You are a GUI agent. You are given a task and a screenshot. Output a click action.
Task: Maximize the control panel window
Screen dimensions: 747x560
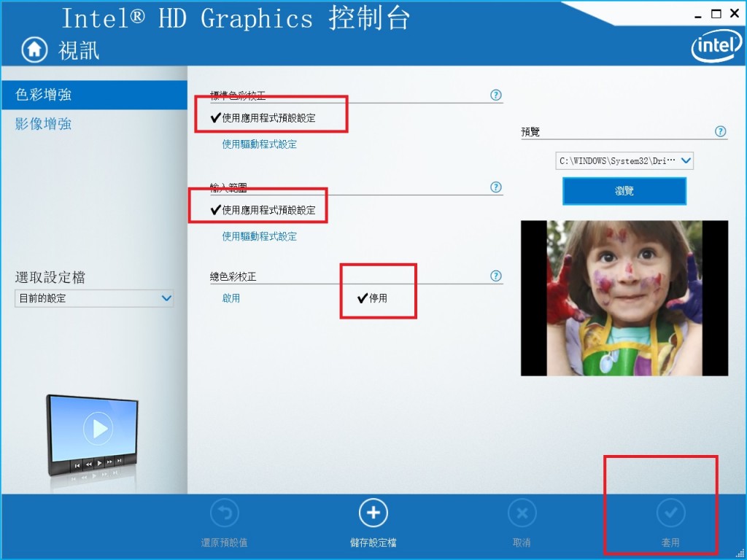click(x=716, y=14)
